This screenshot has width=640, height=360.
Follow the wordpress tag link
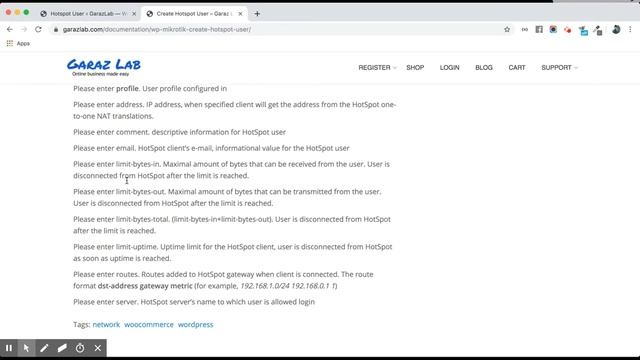[196, 324]
